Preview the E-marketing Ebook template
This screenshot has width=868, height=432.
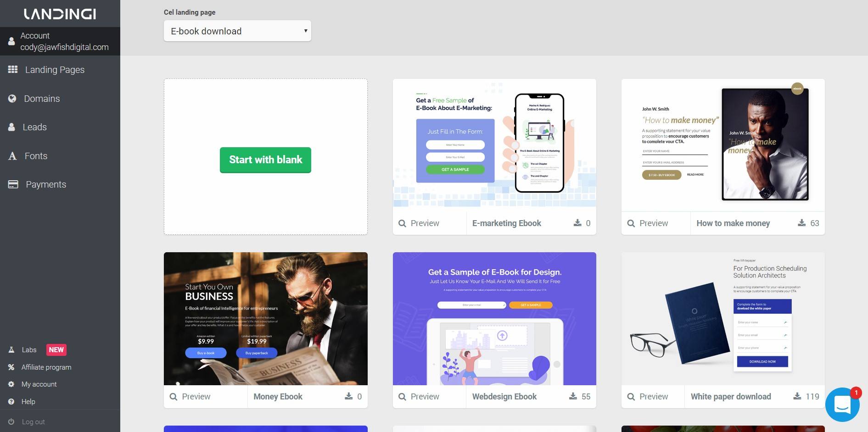(419, 223)
